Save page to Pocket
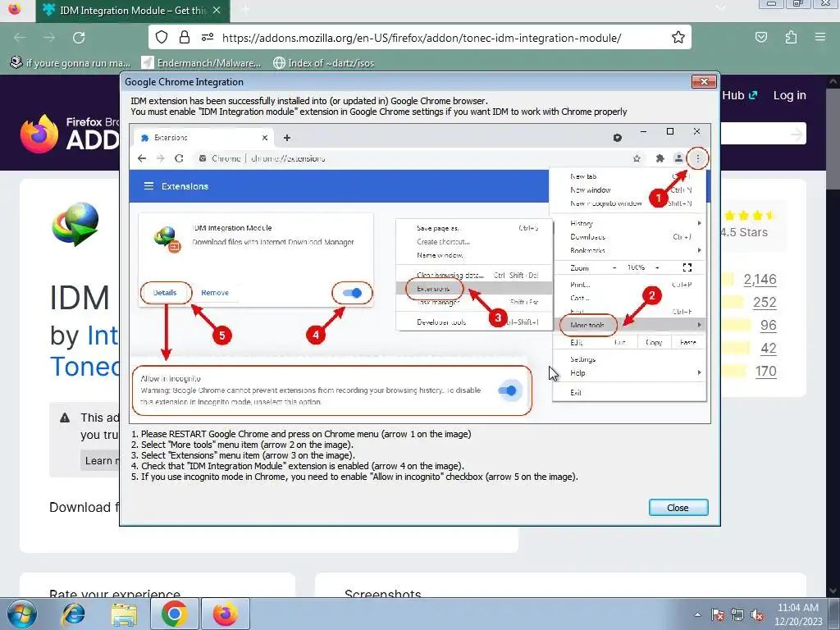Screen dimensions: 840x630 coord(761,38)
